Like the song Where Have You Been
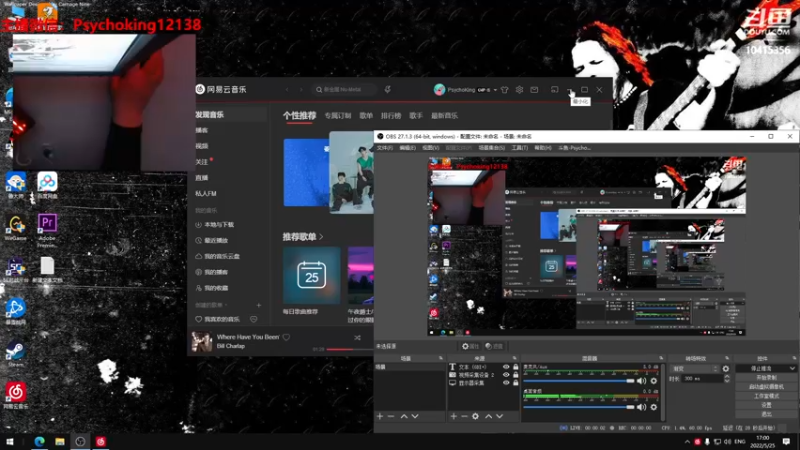The width and height of the screenshot is (800, 450). pyautogui.click(x=286, y=337)
